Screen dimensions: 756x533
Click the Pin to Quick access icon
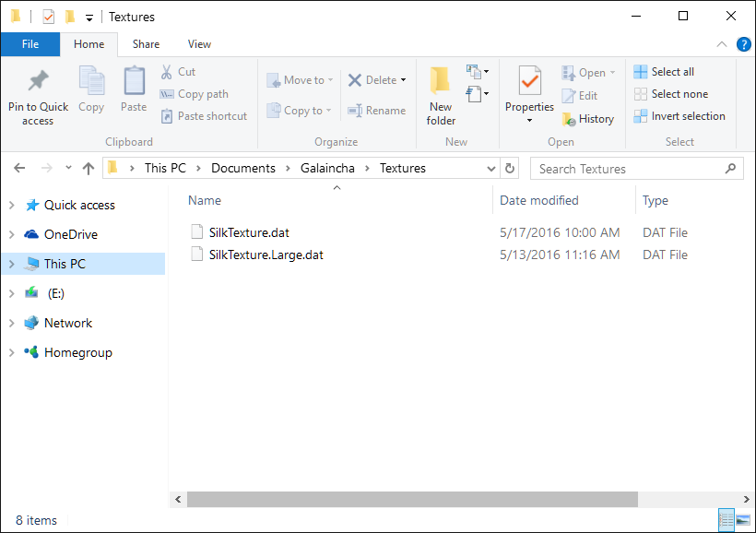(38, 81)
